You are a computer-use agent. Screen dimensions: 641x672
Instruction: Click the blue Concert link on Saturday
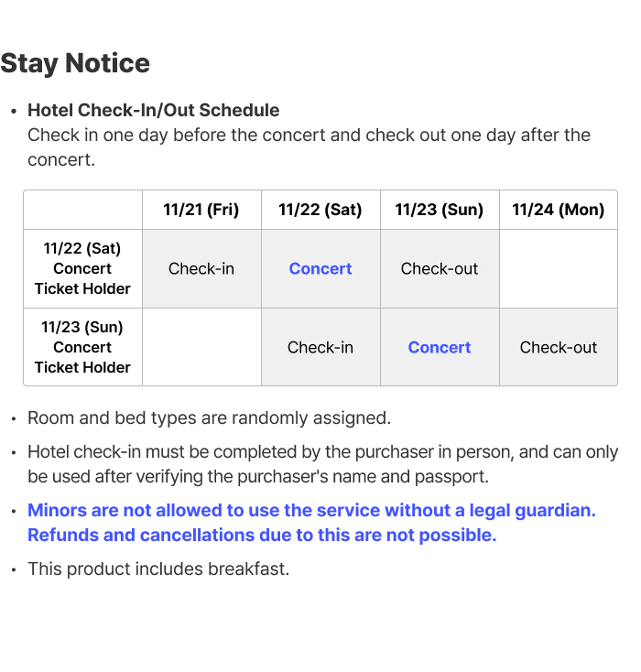(x=320, y=269)
